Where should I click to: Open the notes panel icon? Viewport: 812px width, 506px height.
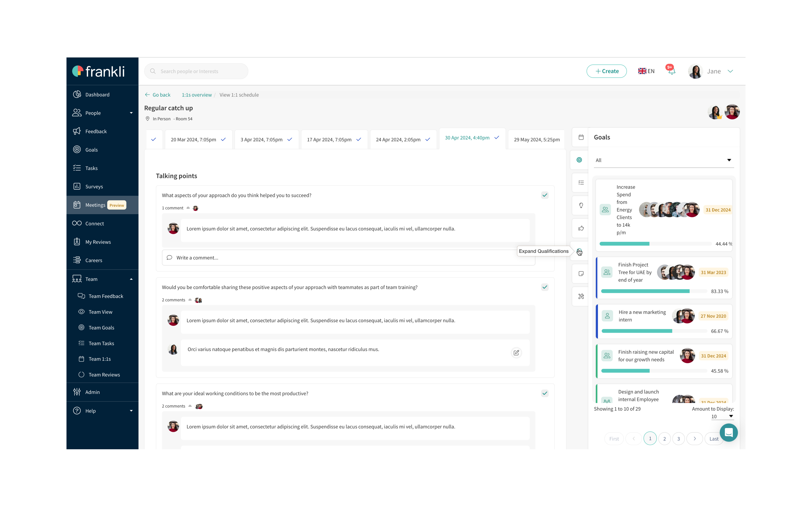581,274
